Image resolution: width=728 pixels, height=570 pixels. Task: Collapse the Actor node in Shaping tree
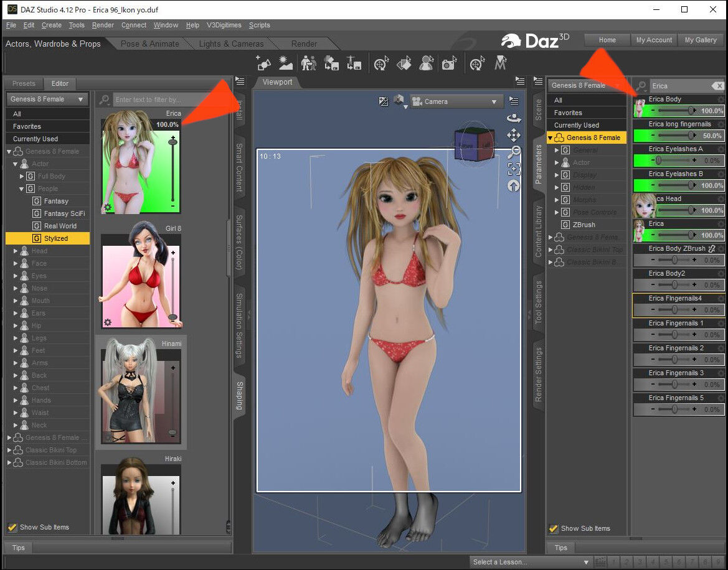pos(16,164)
